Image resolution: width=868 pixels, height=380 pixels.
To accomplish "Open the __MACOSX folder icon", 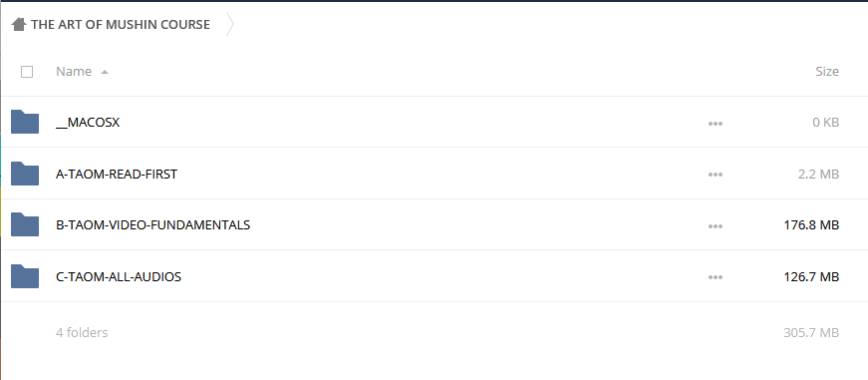I will point(25,122).
